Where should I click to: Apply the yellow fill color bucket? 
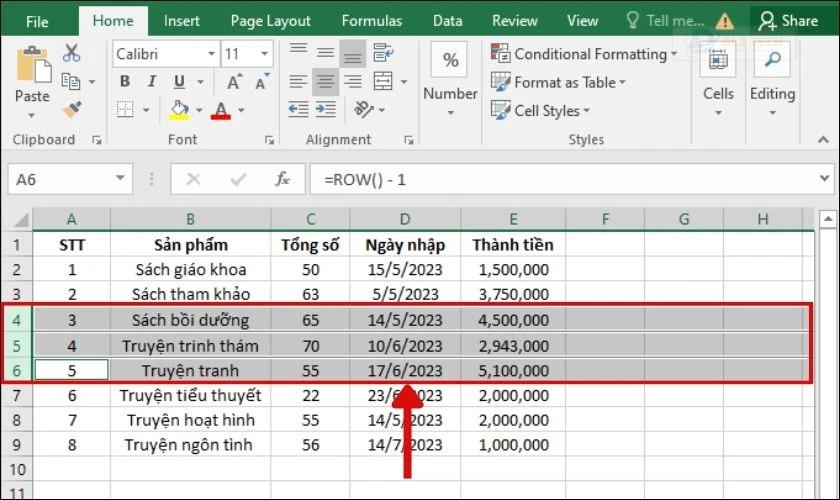179,109
